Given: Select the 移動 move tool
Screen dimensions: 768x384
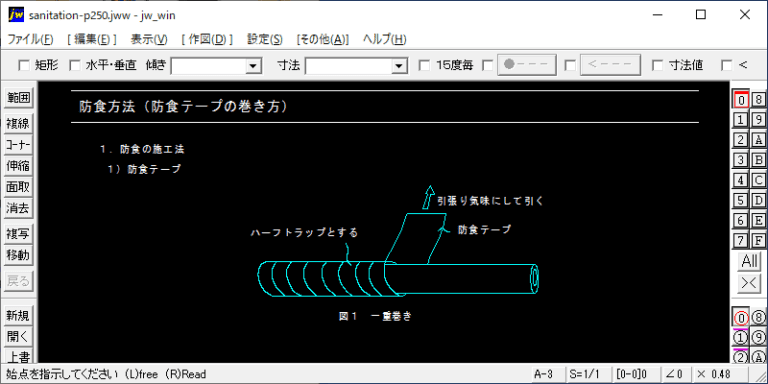Looking at the screenshot, I should 18,255.
